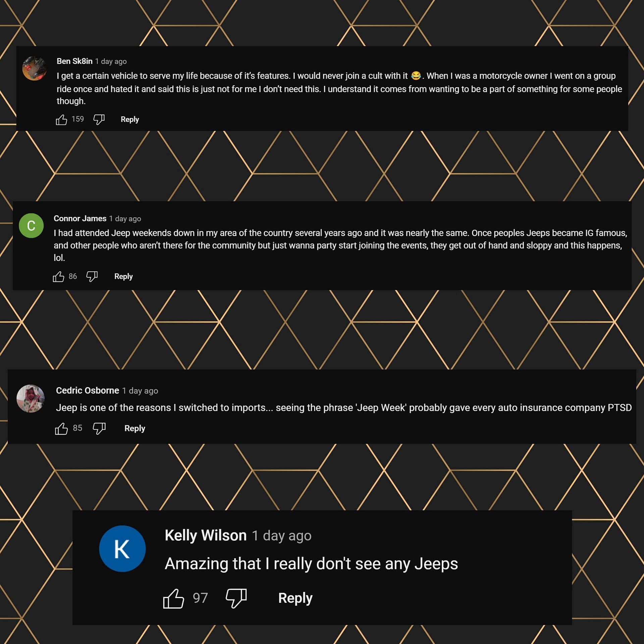This screenshot has width=644, height=644.
Task: Click the Kelly Wilson username
Action: 206,536
